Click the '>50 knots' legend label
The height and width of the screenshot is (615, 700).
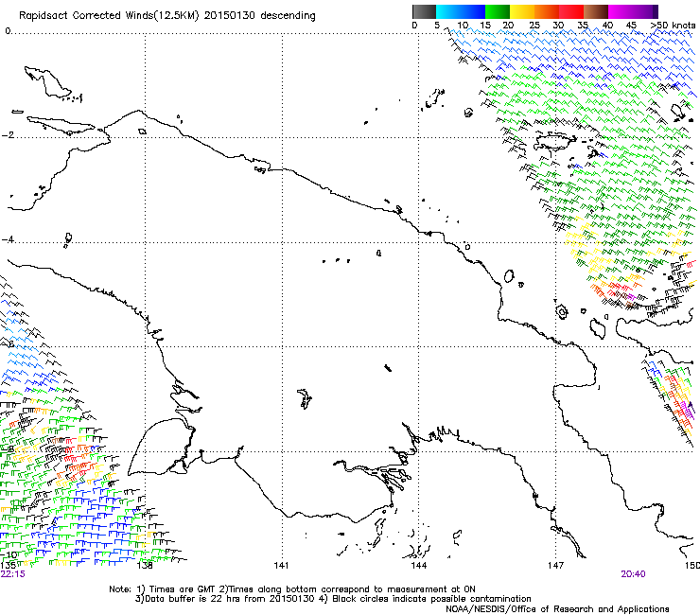click(673, 26)
